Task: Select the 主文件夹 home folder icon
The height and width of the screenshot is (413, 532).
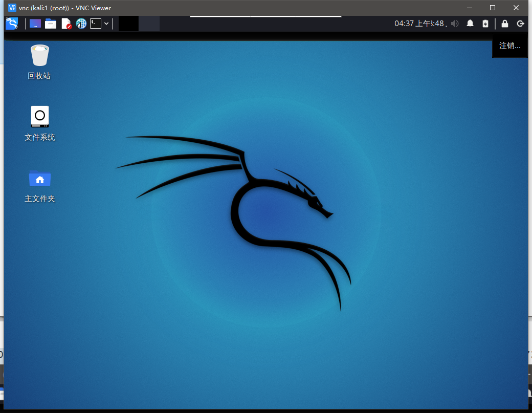Action: [39, 186]
